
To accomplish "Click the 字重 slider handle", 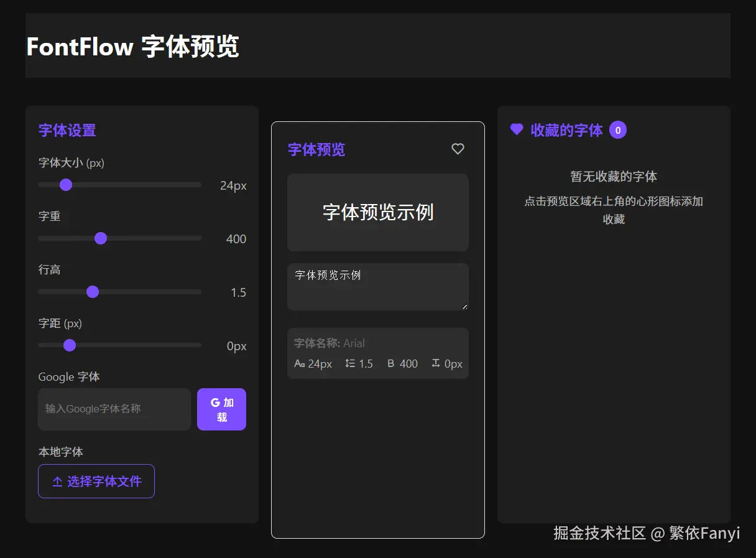I will (101, 238).
